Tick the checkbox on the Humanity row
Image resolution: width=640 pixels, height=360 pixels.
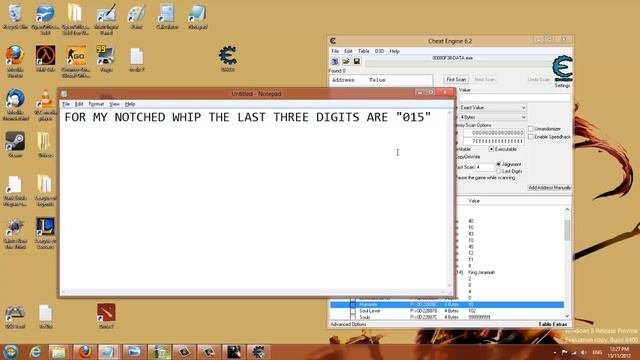(353, 304)
